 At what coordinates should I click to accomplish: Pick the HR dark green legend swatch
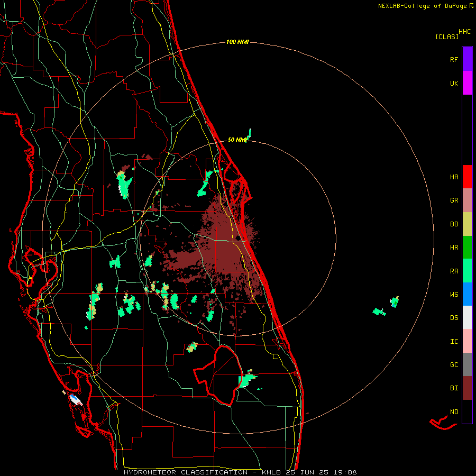click(x=467, y=248)
